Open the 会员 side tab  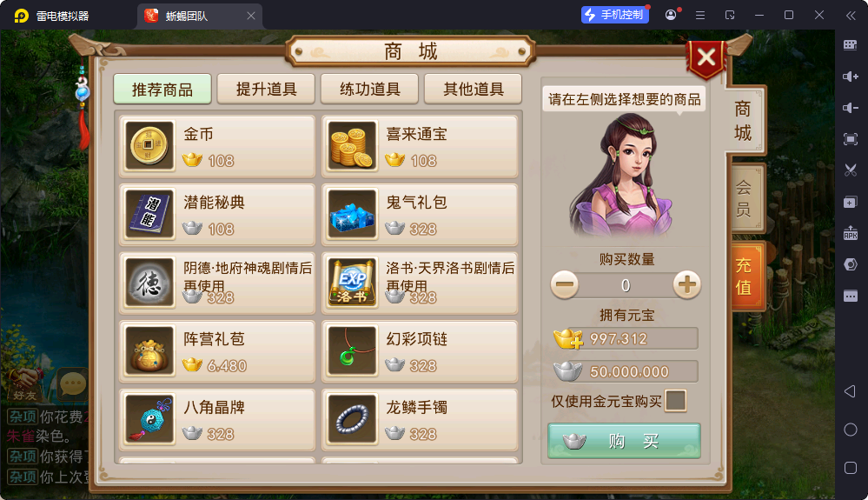click(x=744, y=198)
